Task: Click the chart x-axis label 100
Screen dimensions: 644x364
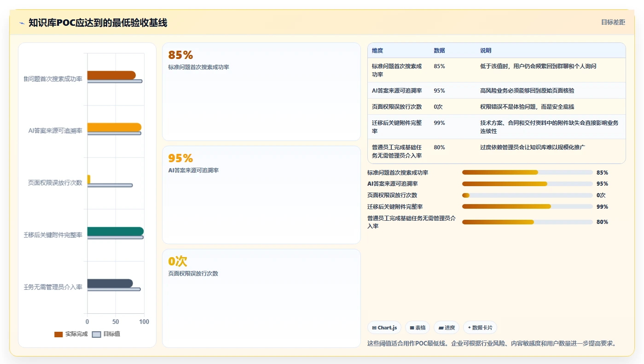Action: [144, 322]
